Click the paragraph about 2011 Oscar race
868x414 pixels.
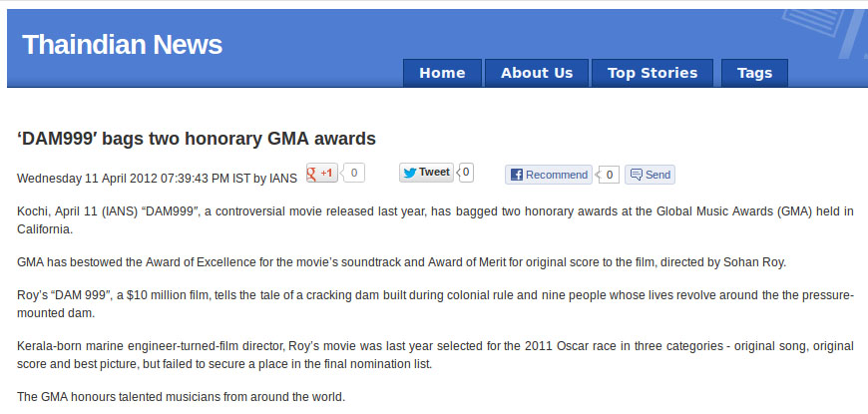coord(435,355)
